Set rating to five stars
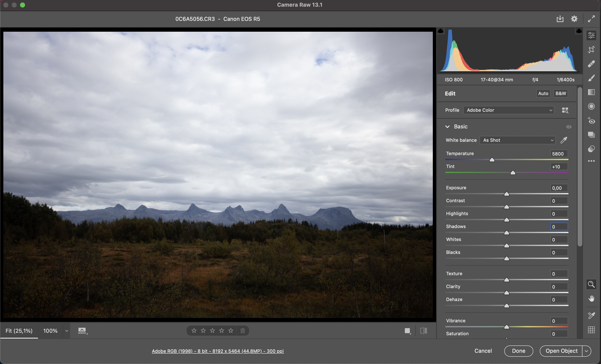 (231, 331)
